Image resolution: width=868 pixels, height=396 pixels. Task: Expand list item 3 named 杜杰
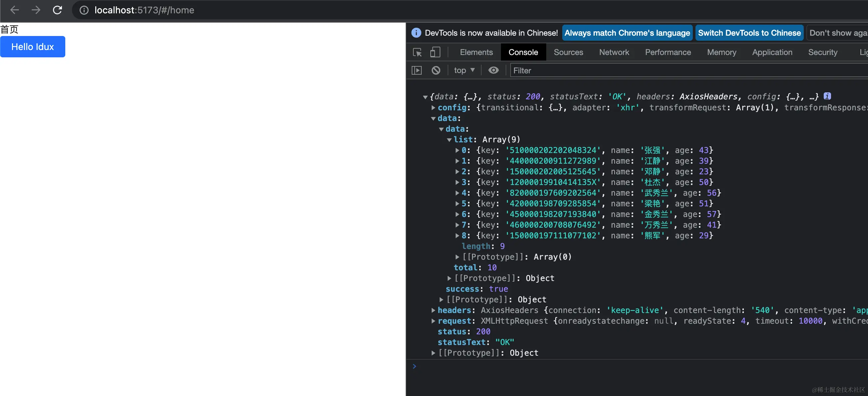click(457, 182)
